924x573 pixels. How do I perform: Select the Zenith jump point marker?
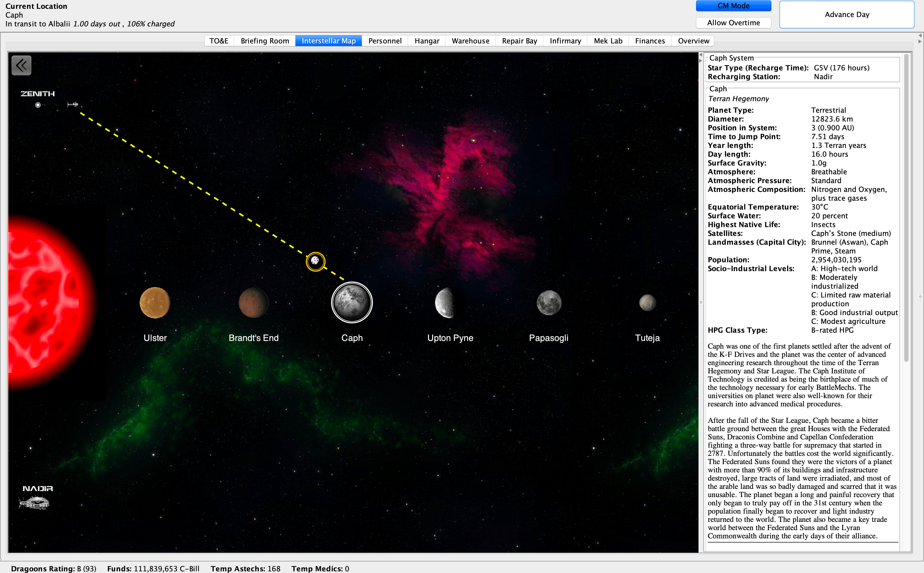pos(38,105)
